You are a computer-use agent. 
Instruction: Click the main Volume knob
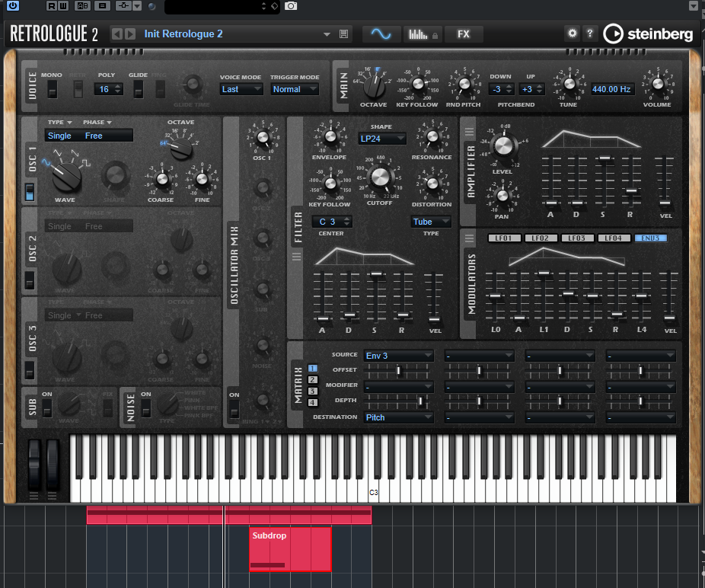click(x=657, y=84)
